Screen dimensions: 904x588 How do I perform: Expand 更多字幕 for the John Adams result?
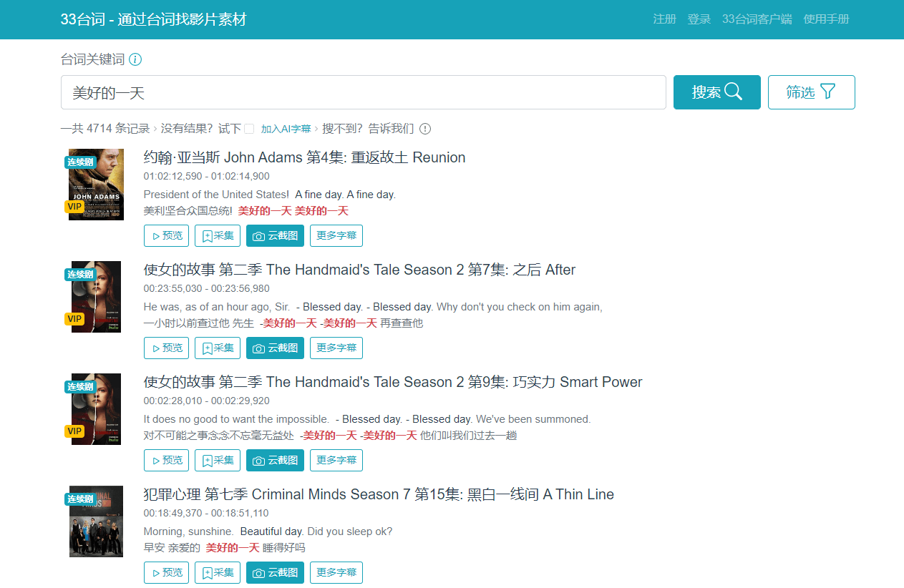336,235
